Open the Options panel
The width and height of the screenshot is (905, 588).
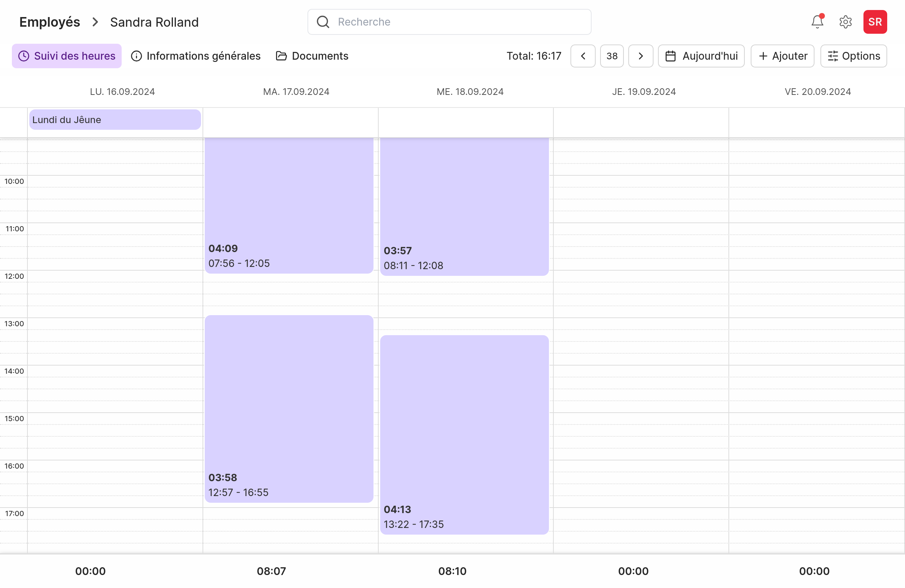854,56
